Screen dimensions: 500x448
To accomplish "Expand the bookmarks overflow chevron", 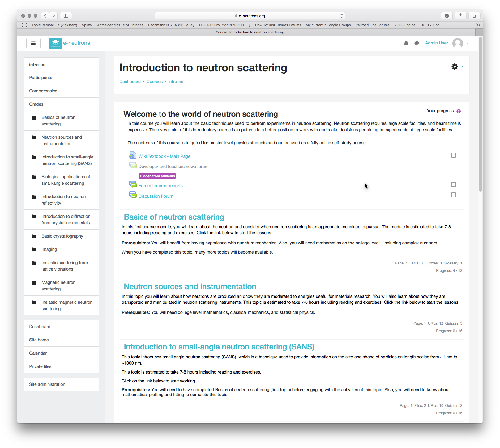I will tap(478, 25).
